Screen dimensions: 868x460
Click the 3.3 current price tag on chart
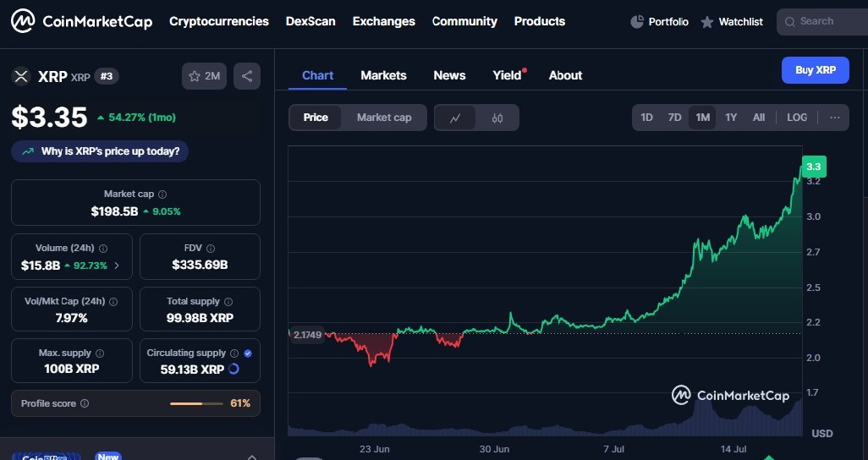coord(814,167)
